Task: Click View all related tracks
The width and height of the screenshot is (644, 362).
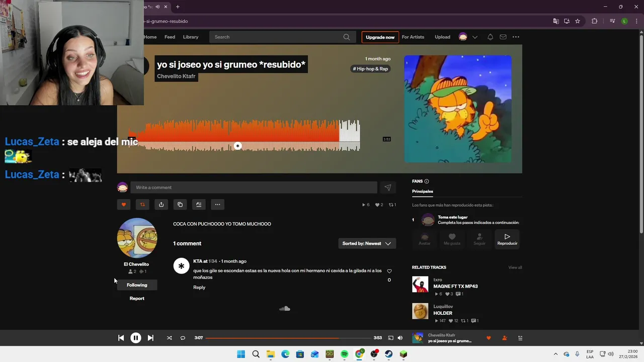Action: coord(515,267)
